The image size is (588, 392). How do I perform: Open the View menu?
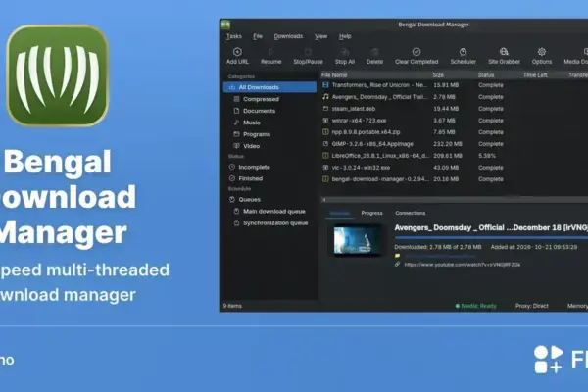(320, 36)
